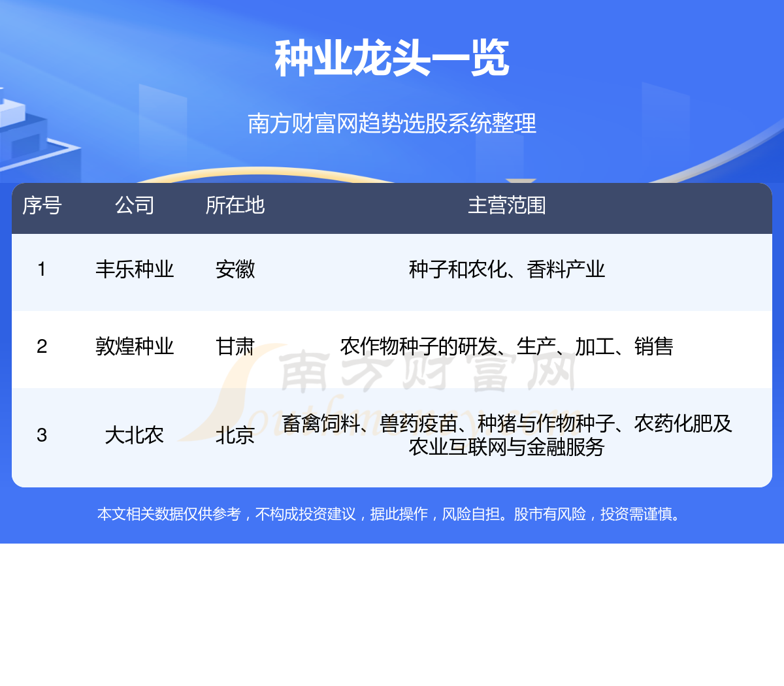
Task: Click company name 大北农
Action: pos(135,435)
